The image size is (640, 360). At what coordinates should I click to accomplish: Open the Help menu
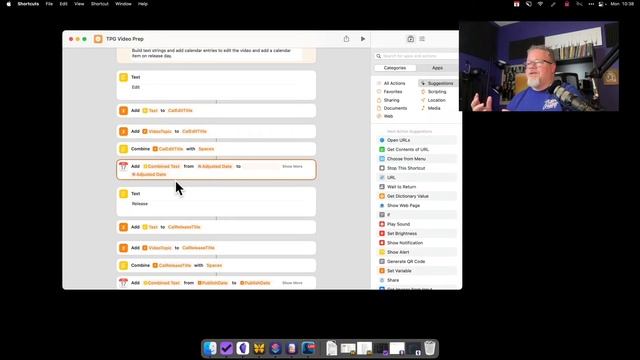click(142, 4)
